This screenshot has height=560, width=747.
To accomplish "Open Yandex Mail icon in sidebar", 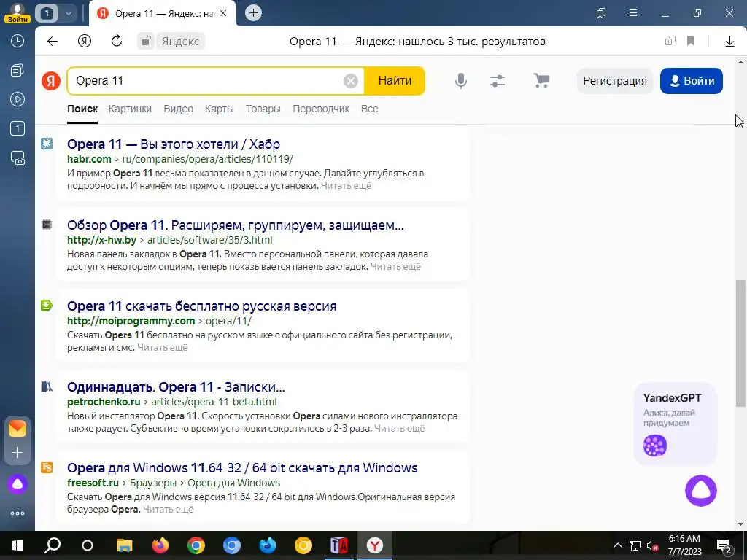I will [x=18, y=429].
